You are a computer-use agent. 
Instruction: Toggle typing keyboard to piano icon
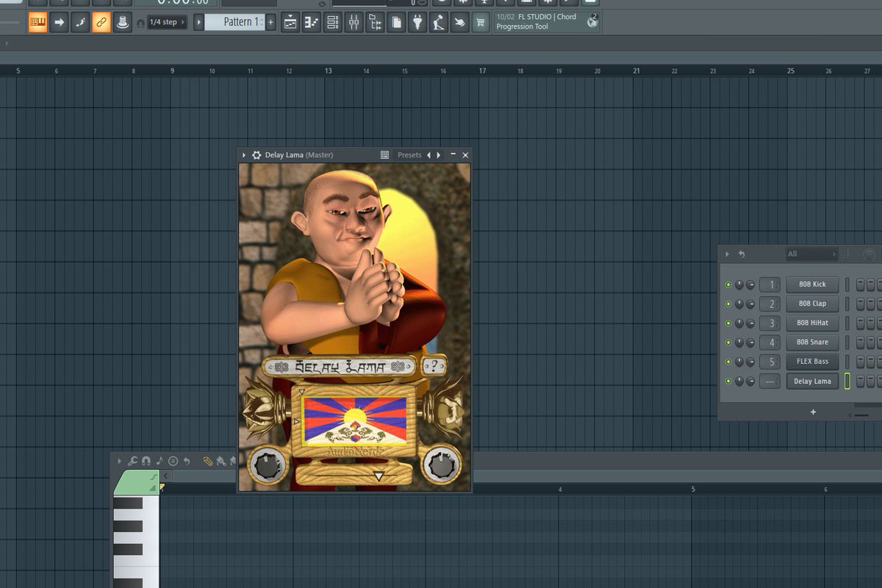[x=37, y=22]
